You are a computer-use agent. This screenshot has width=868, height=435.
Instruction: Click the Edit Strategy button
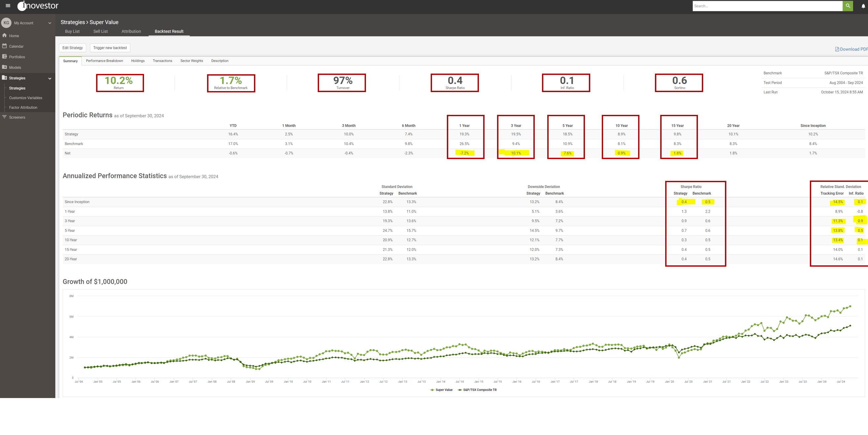(x=72, y=48)
